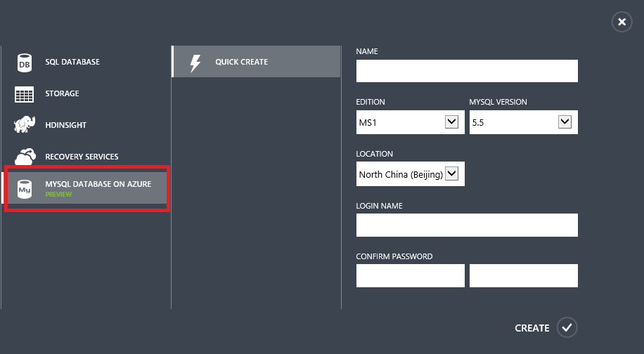Click the EDITION label
This screenshot has height=354, width=644.
[x=371, y=102]
